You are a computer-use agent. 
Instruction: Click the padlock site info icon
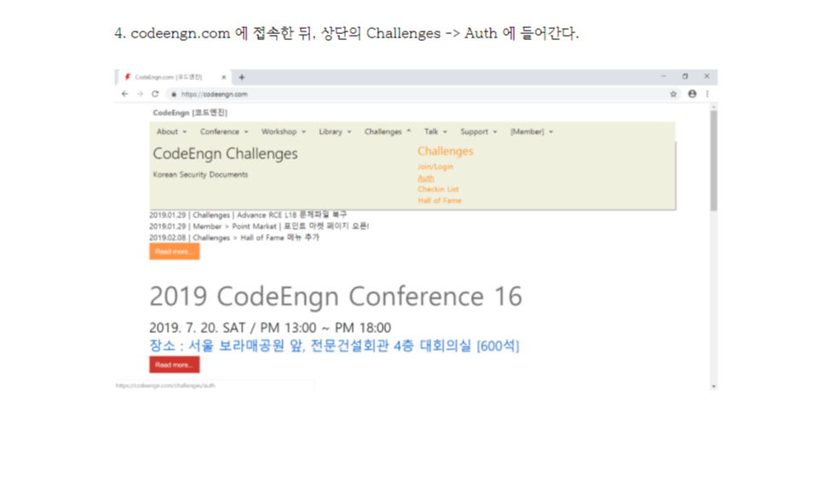[174, 94]
